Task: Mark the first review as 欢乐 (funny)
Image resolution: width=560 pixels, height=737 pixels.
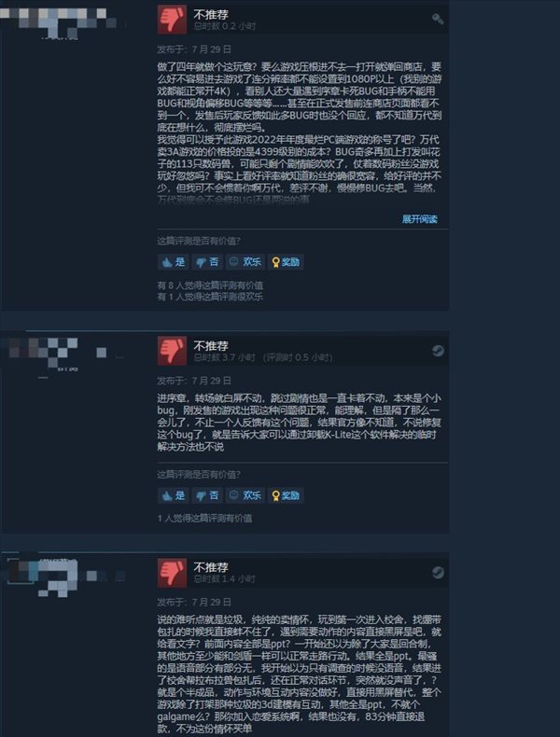Action: (245, 262)
